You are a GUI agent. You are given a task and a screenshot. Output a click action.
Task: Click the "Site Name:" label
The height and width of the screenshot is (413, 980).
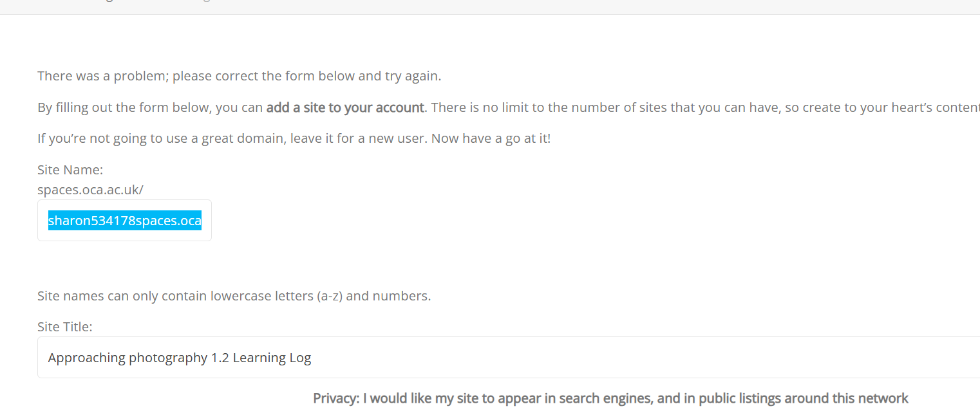pyautogui.click(x=70, y=170)
